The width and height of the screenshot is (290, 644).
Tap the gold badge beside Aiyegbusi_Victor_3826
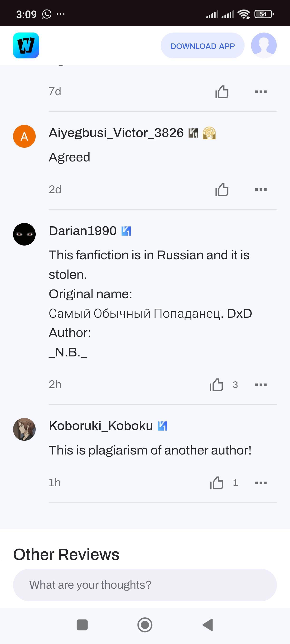[x=209, y=133]
